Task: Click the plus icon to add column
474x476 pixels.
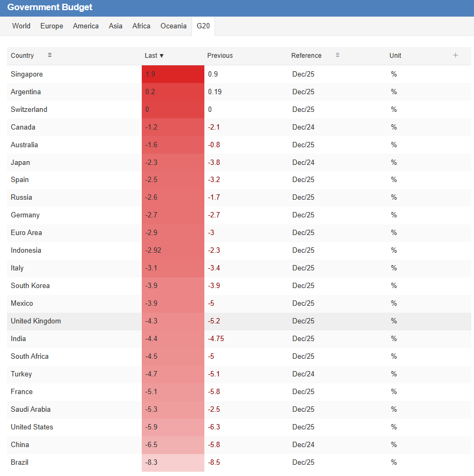Action: coord(455,55)
